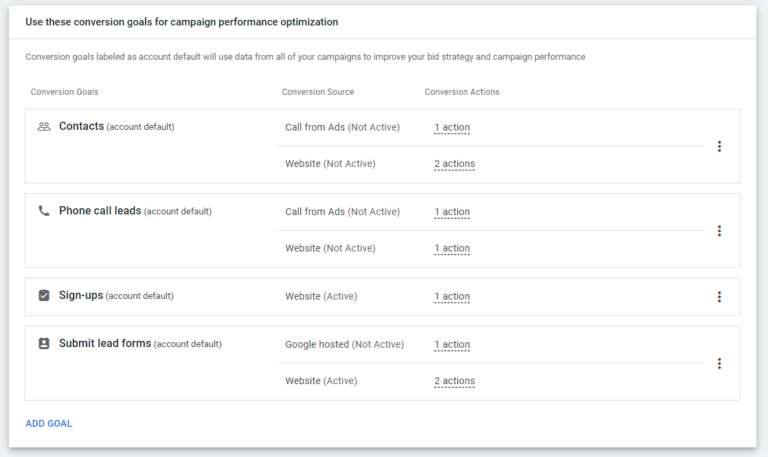View 1 action for Sign-ups Website
This screenshot has width=768, height=457.
pos(452,297)
